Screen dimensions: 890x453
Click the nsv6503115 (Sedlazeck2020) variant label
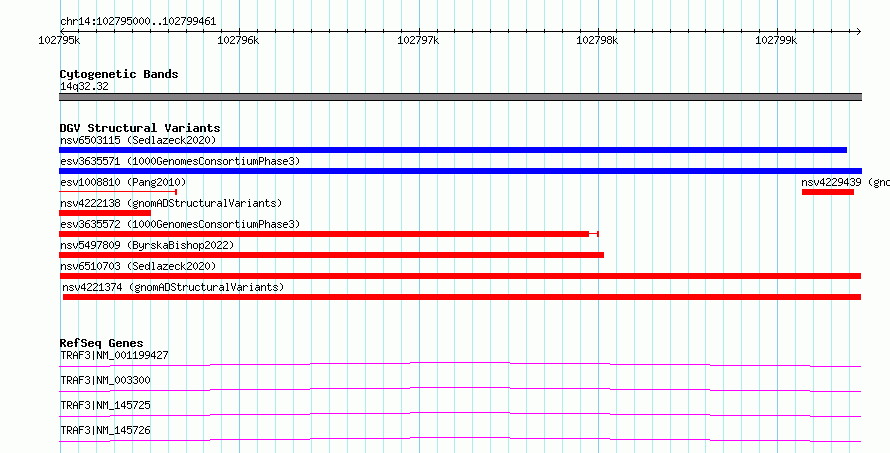pos(138,140)
